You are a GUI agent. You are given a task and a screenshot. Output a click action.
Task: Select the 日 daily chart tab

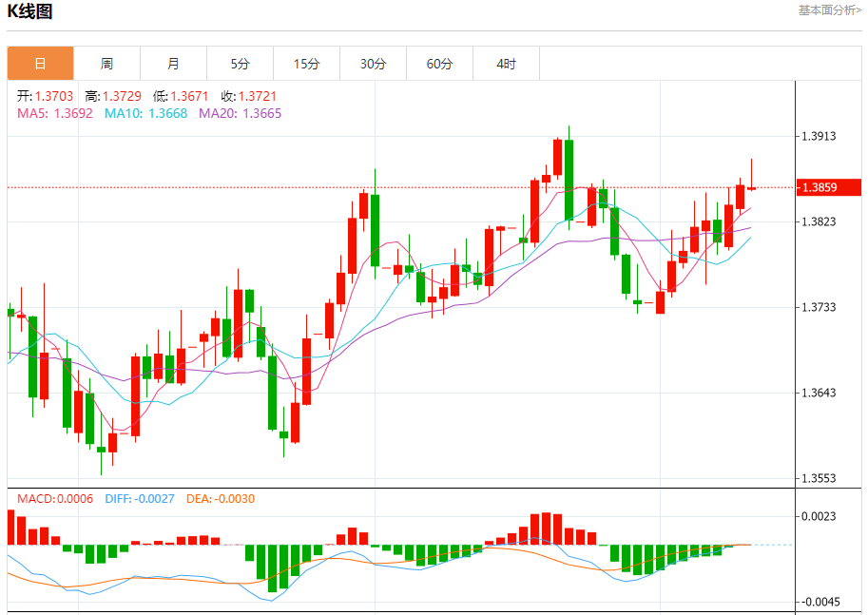click(x=41, y=64)
